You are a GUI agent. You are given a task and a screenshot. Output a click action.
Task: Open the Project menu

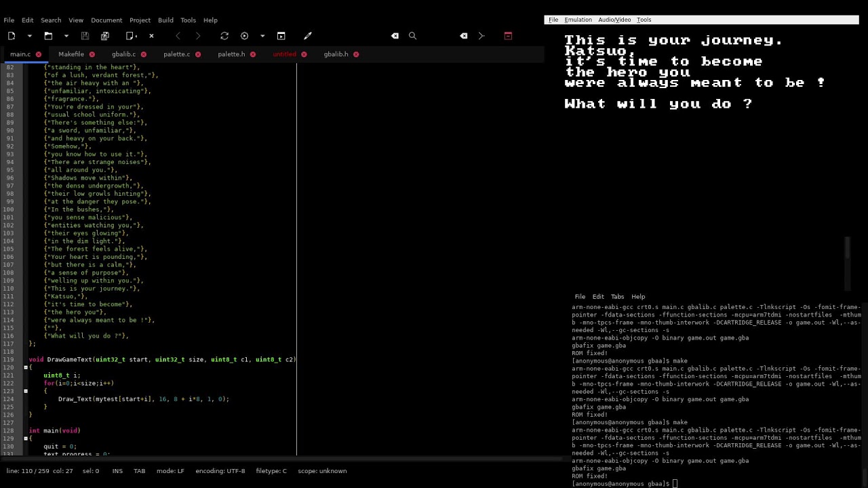(x=140, y=20)
